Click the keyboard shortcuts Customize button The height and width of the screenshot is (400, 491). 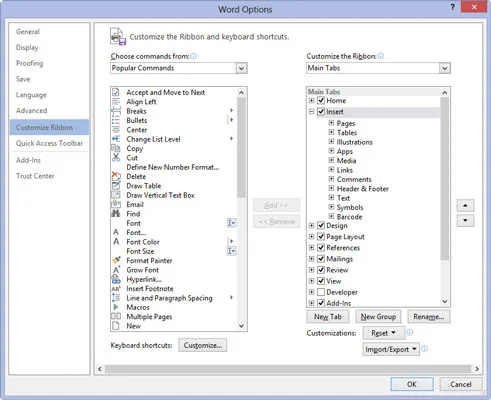coord(203,345)
